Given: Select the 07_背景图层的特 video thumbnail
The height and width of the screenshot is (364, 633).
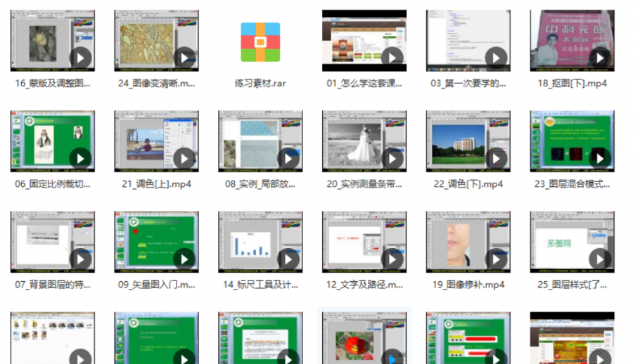Looking at the screenshot, I should (53, 242).
